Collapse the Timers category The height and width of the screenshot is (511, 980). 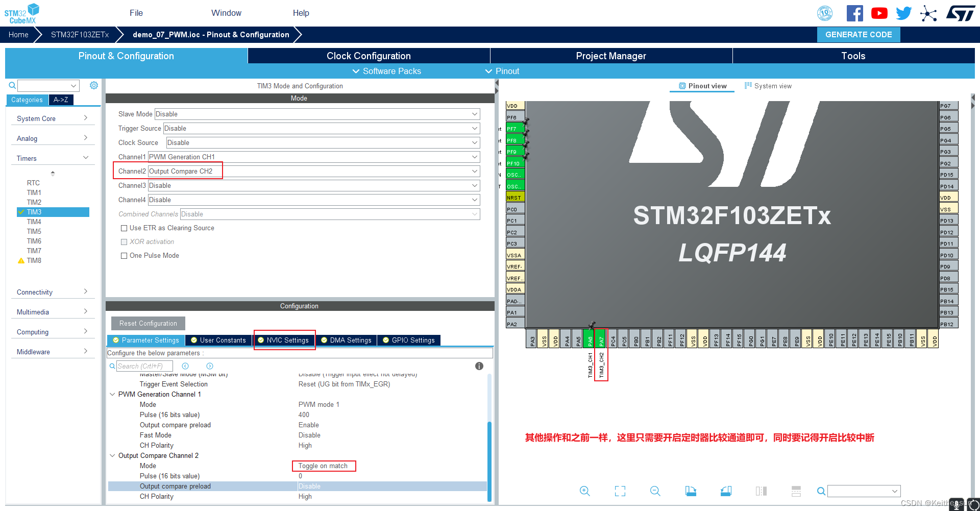[53, 158]
